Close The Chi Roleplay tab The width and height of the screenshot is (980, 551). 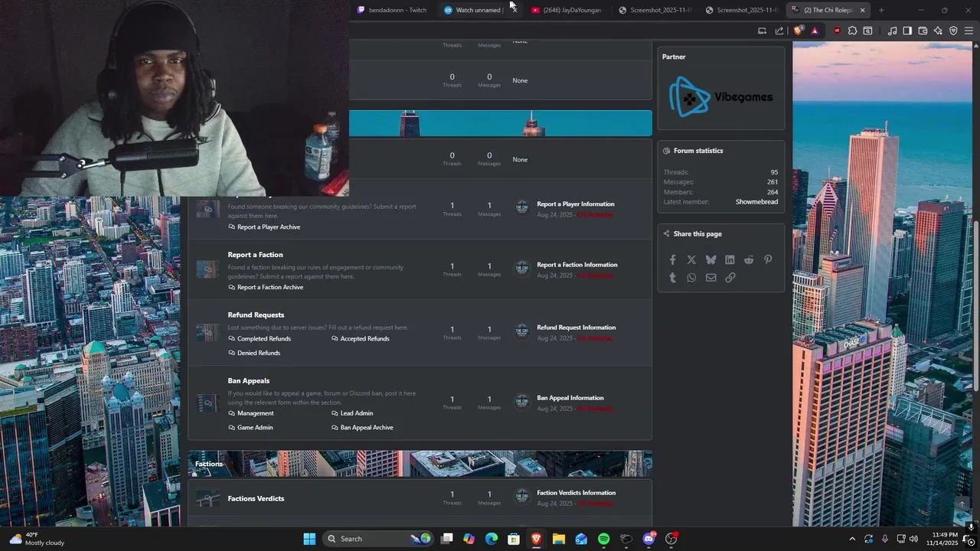[862, 10]
